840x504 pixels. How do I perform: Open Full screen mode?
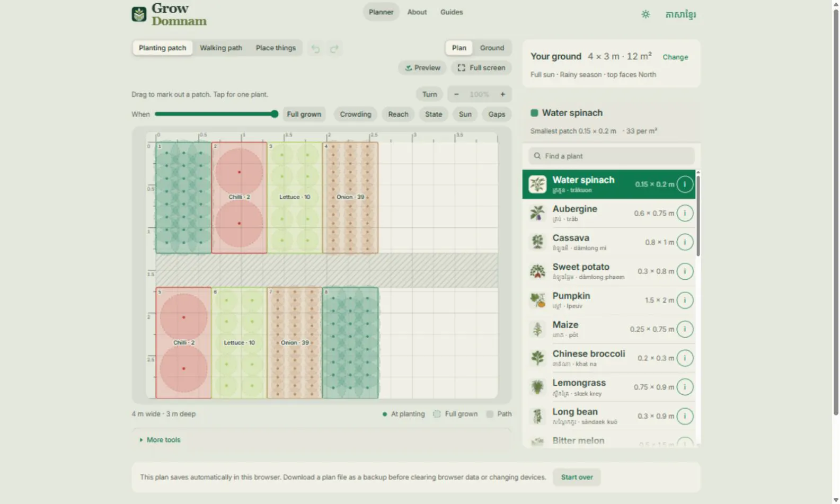pos(482,68)
